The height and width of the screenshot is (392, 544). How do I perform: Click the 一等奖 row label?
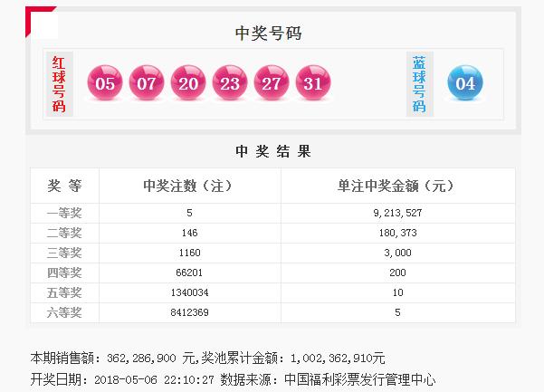pos(64,214)
